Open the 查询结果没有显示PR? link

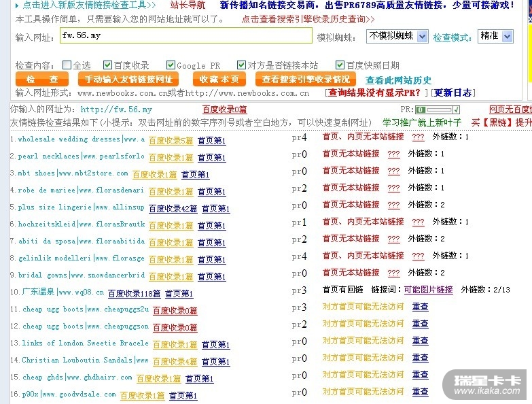374,92
